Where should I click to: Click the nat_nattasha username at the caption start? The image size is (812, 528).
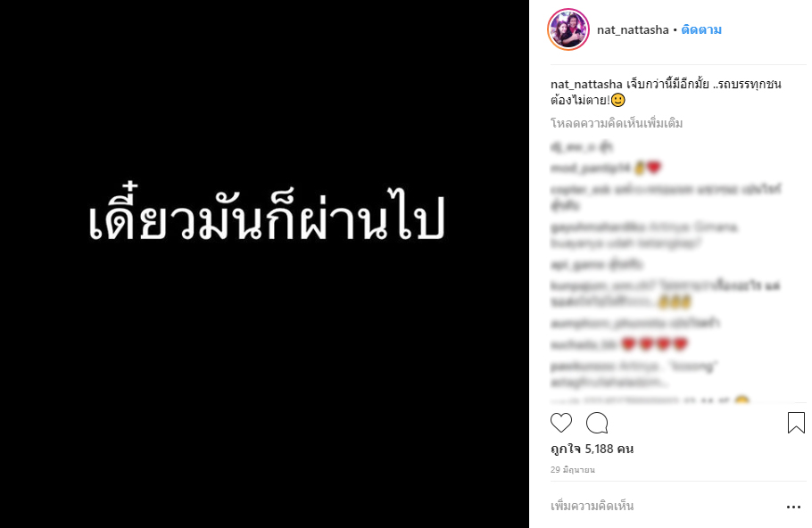[586, 84]
